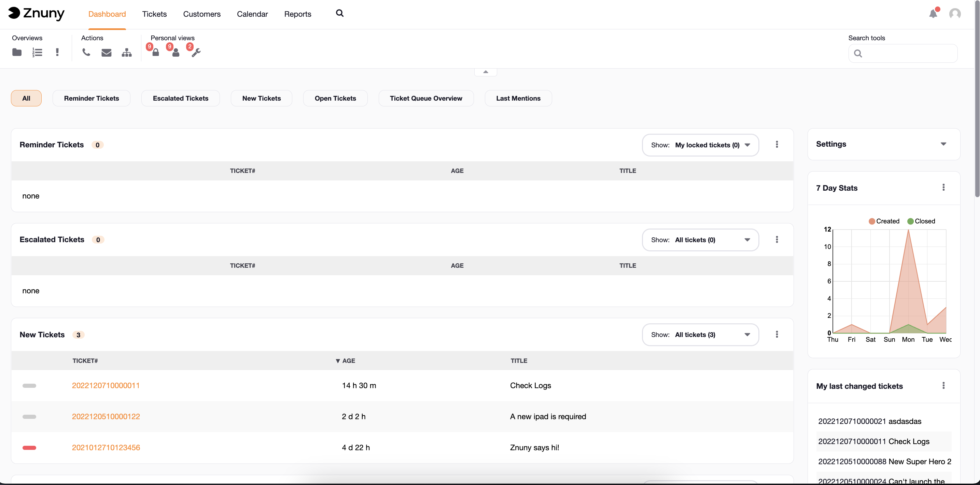Click the status view list icon
The width and height of the screenshot is (980, 485).
click(x=37, y=52)
